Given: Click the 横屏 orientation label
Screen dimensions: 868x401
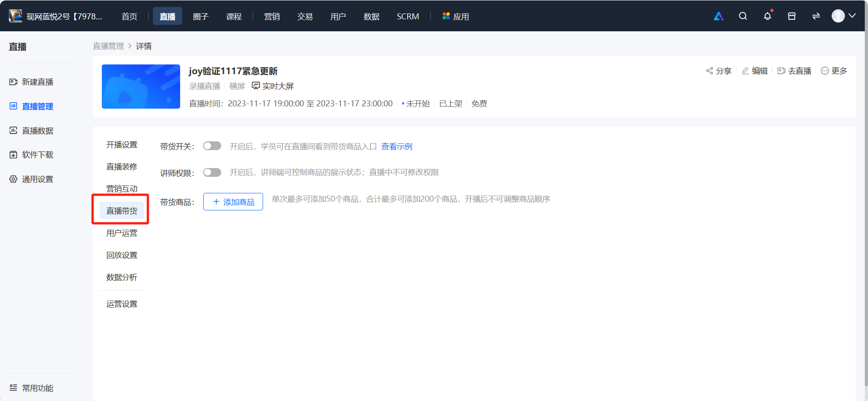Looking at the screenshot, I should (x=237, y=86).
